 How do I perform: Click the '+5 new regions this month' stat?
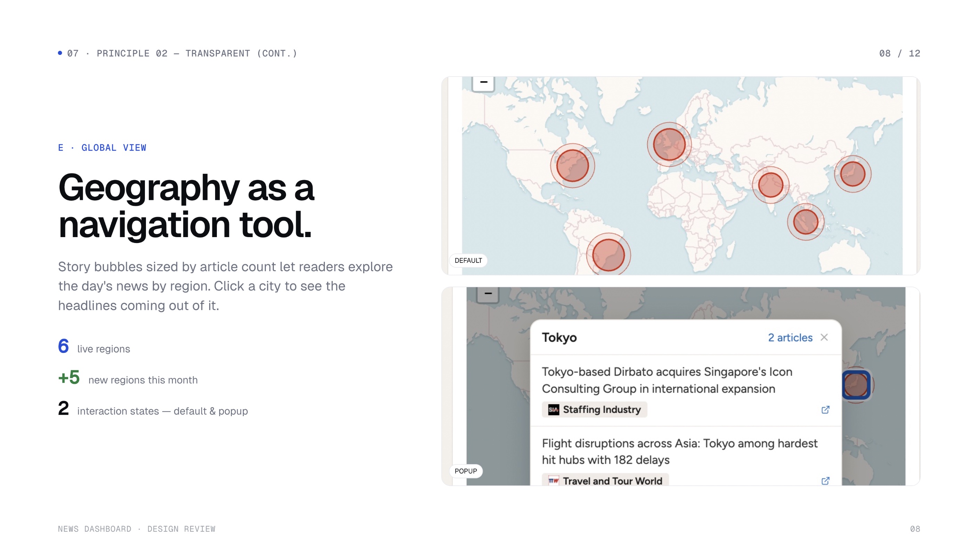pyautogui.click(x=128, y=378)
